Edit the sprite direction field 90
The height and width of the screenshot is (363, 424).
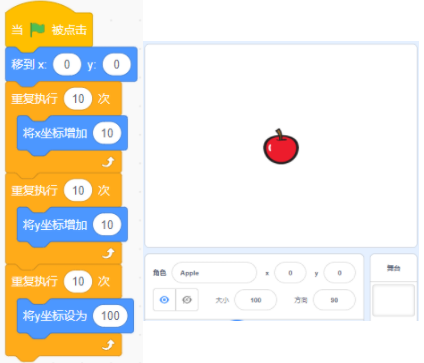[x=334, y=300]
